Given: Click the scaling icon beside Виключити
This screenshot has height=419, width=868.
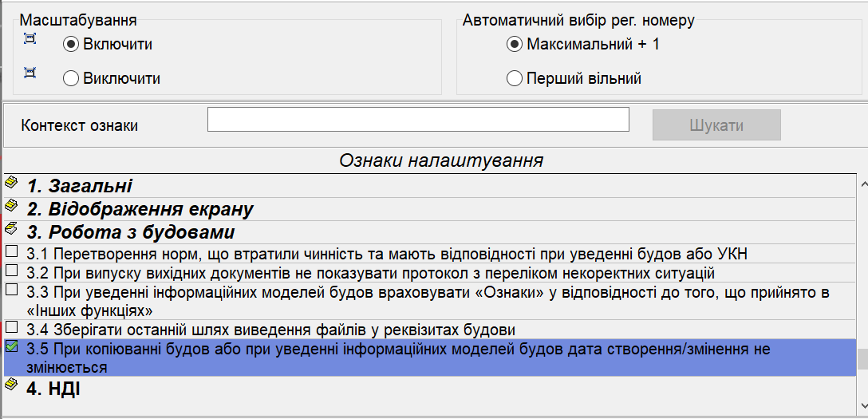Looking at the screenshot, I should click(x=30, y=73).
